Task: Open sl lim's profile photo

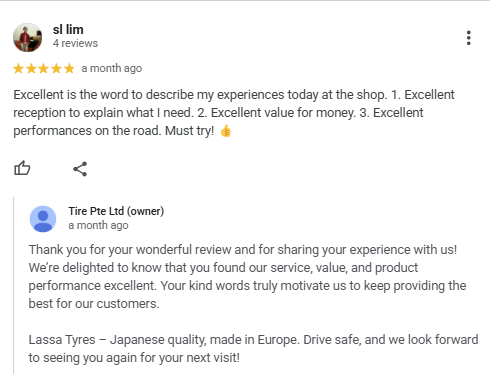Action: pos(28,37)
